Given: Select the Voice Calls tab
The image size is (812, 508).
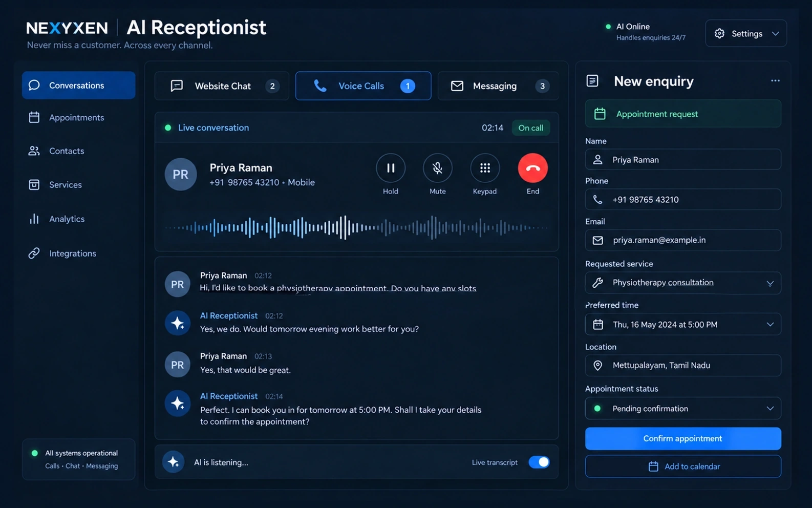Looking at the screenshot, I should click(x=363, y=86).
